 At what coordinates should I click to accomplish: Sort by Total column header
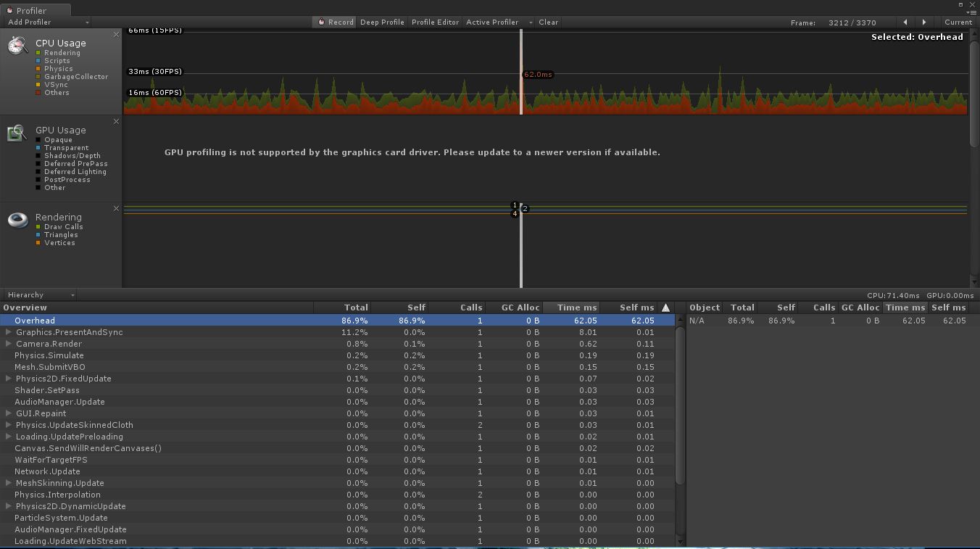(x=341, y=307)
